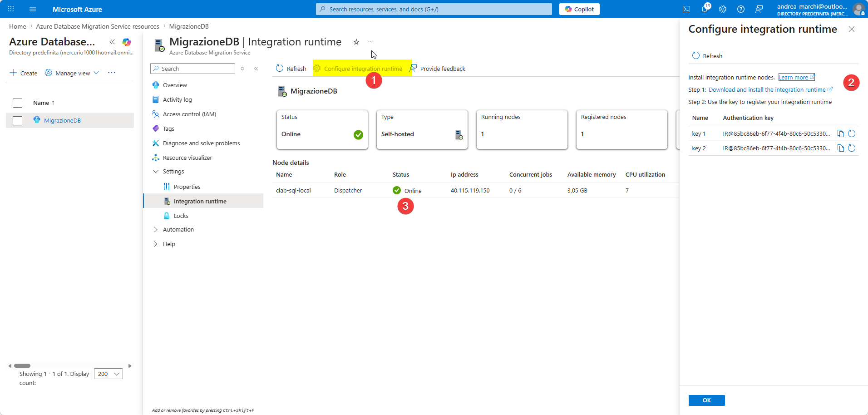Collapse the Settings menu section

pos(156,172)
